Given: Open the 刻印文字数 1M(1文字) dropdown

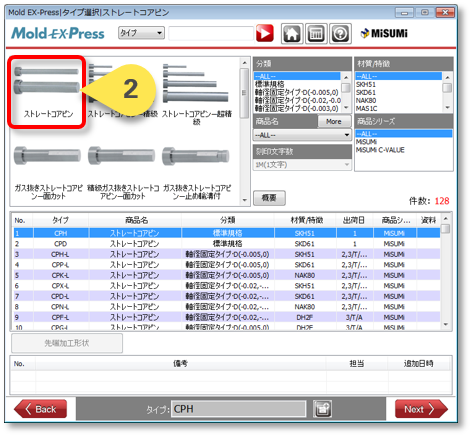Looking at the screenshot, I should [x=302, y=165].
